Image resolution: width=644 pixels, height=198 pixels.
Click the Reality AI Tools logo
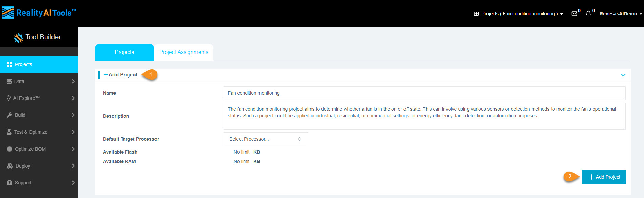click(x=38, y=13)
